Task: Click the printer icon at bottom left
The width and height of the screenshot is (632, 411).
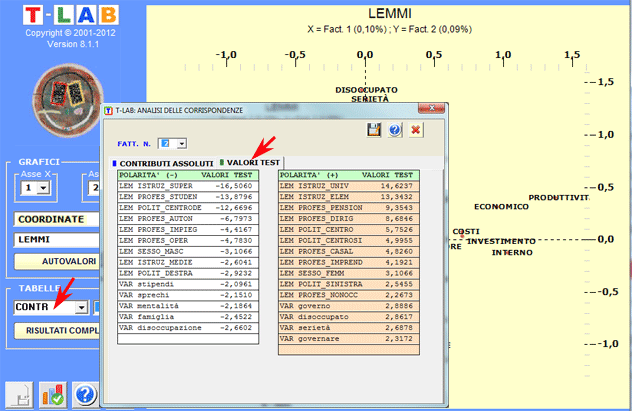Action: 19,394
